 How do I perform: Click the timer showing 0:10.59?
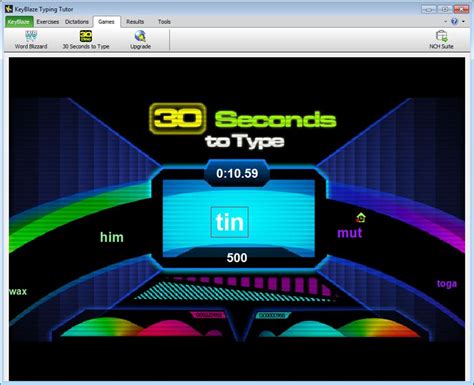(237, 173)
